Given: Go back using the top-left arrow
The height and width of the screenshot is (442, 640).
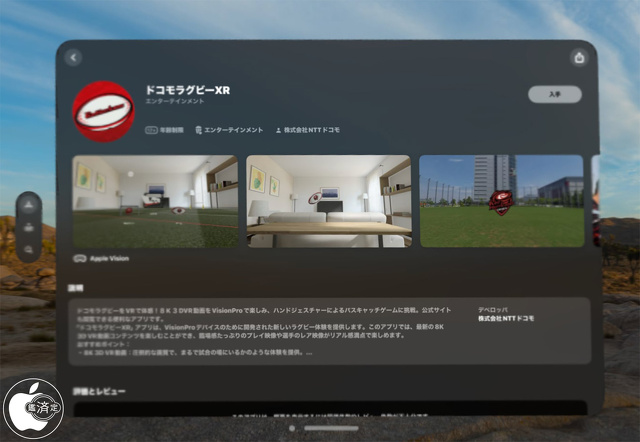Looking at the screenshot, I should point(72,58).
